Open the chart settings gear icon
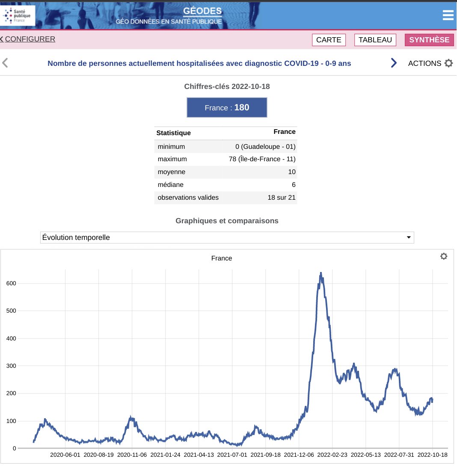Viewport: 457px width, 476px height. pyautogui.click(x=444, y=256)
